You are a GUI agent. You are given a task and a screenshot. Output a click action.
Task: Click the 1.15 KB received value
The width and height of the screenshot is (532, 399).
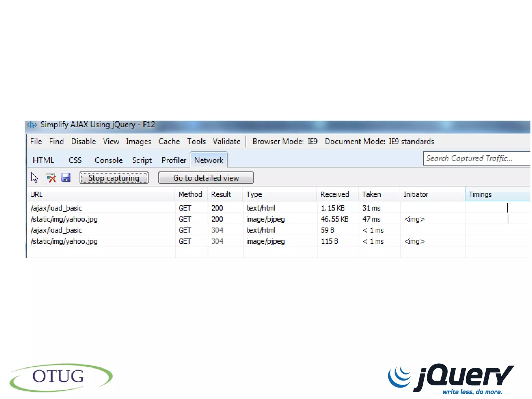pos(333,208)
